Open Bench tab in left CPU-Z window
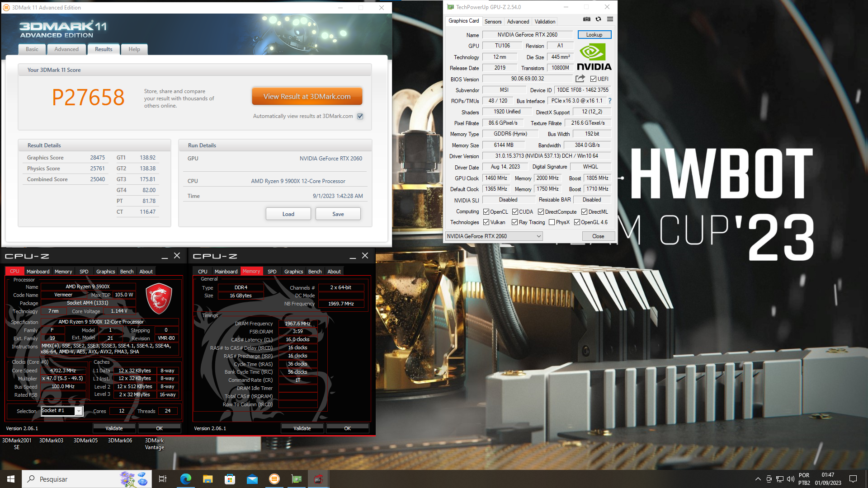The image size is (868, 488). (x=127, y=271)
